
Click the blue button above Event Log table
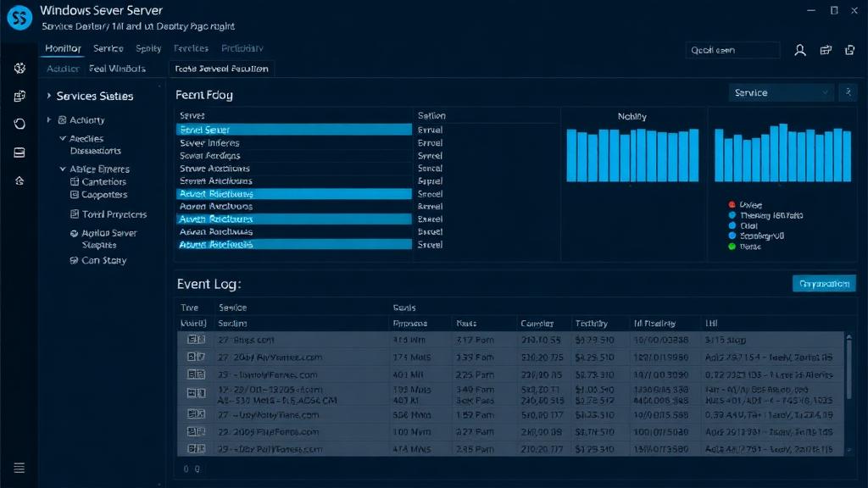click(x=824, y=284)
